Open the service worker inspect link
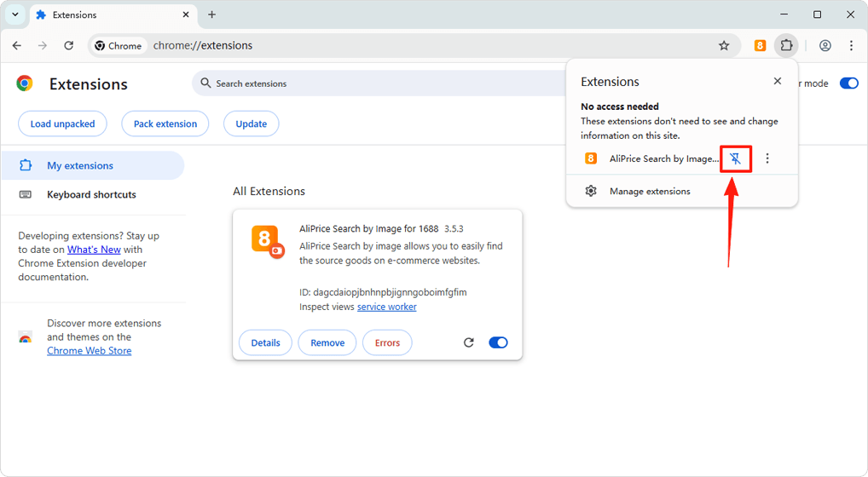 pos(386,307)
